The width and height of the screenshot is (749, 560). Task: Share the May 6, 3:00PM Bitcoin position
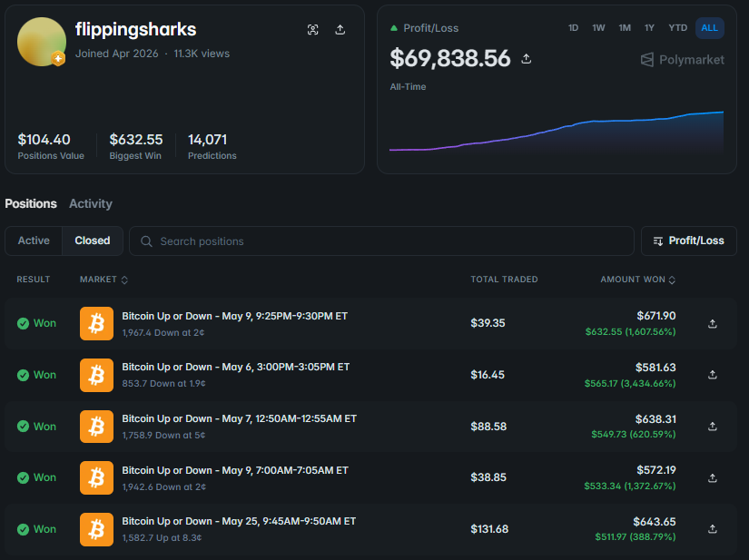tap(712, 375)
